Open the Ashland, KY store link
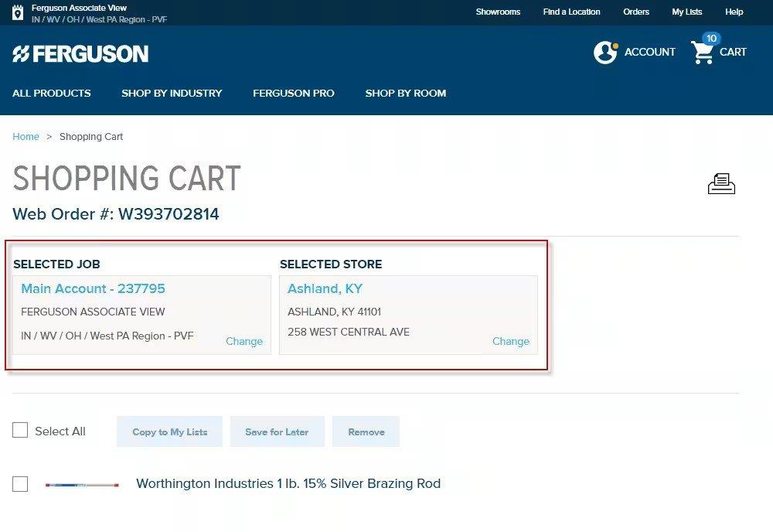 (x=325, y=288)
